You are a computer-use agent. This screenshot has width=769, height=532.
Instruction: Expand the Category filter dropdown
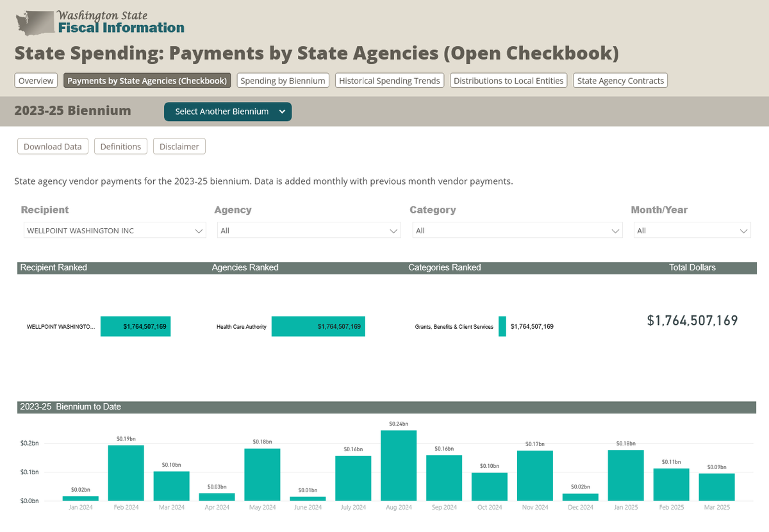[517, 231]
